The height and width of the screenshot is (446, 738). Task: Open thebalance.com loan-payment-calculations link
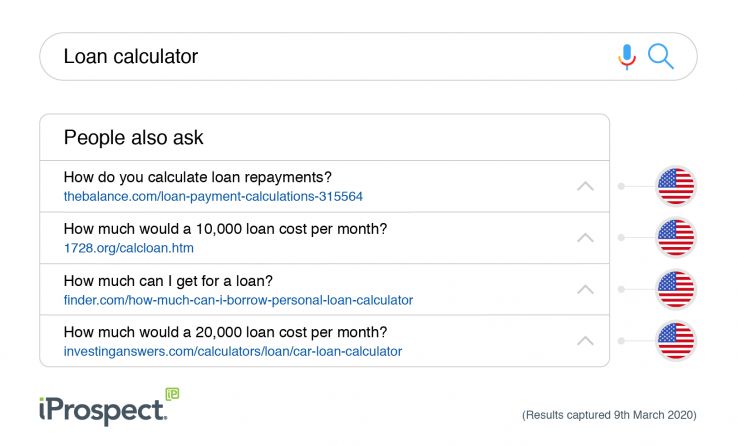point(213,196)
